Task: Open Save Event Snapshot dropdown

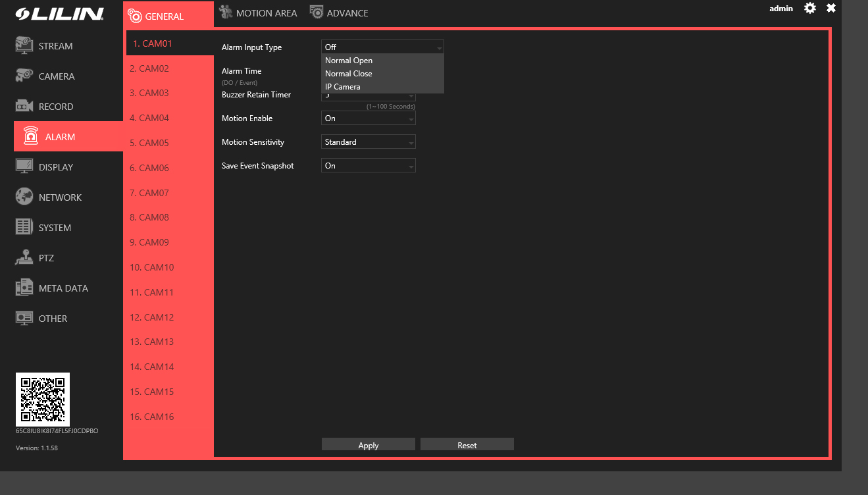Action: [x=368, y=166]
